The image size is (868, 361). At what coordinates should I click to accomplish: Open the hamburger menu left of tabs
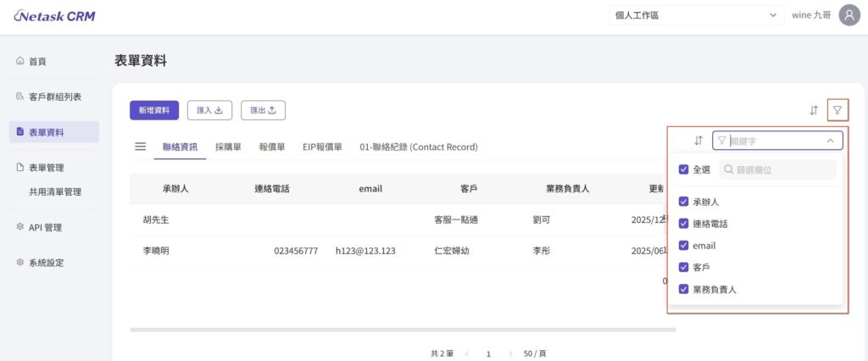click(x=141, y=147)
